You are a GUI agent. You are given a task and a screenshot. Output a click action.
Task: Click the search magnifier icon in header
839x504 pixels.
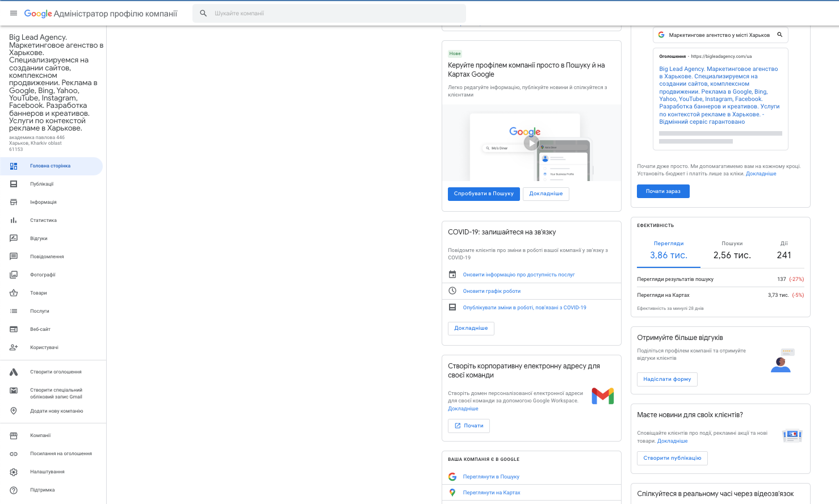(203, 13)
